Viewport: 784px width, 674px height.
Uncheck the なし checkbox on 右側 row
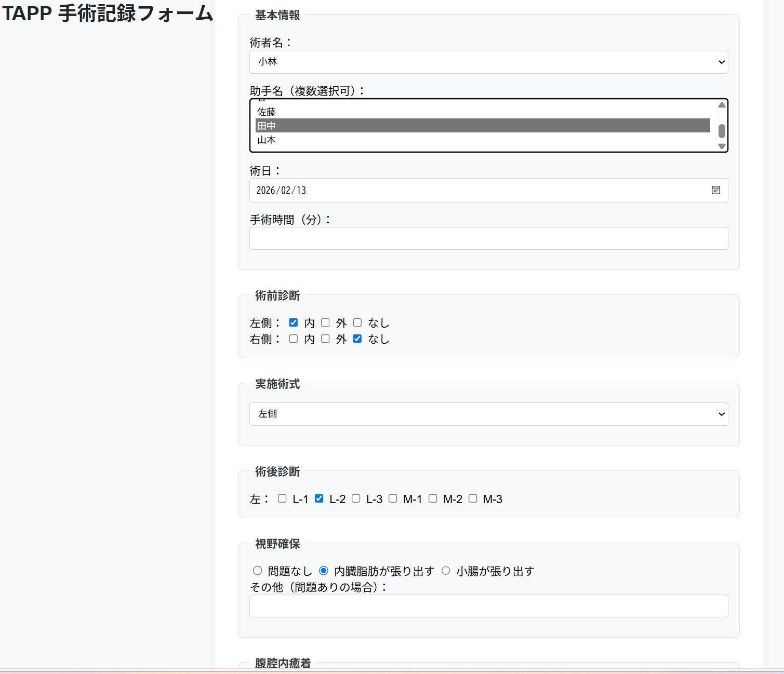click(357, 339)
